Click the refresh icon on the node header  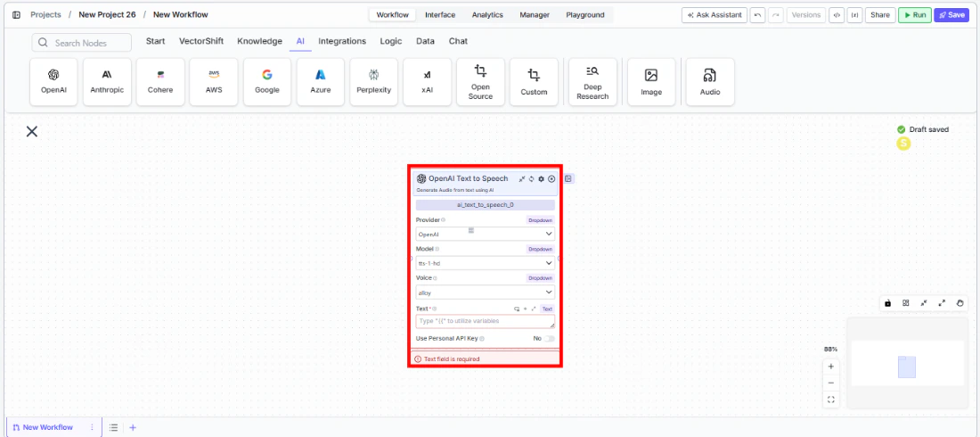[x=531, y=179]
